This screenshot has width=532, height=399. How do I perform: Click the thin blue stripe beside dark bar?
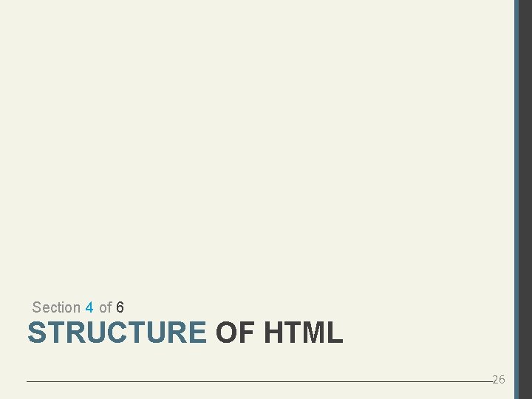(516, 199)
